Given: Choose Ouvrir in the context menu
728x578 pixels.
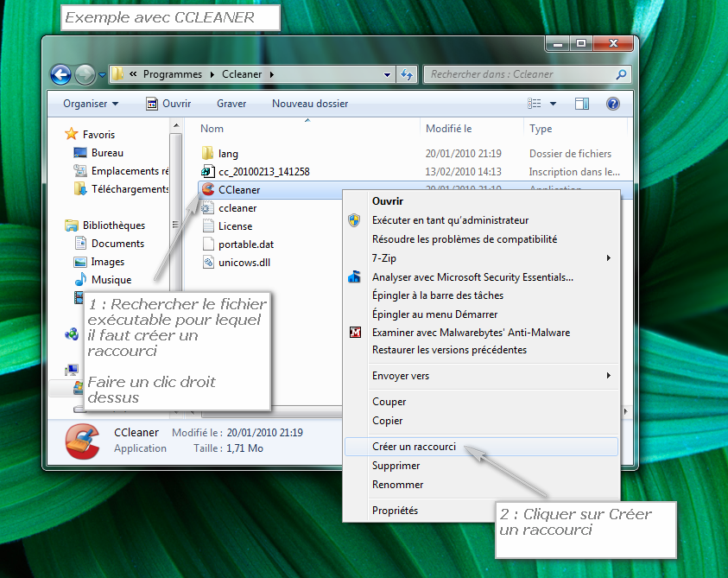Looking at the screenshot, I should pyautogui.click(x=482, y=201).
